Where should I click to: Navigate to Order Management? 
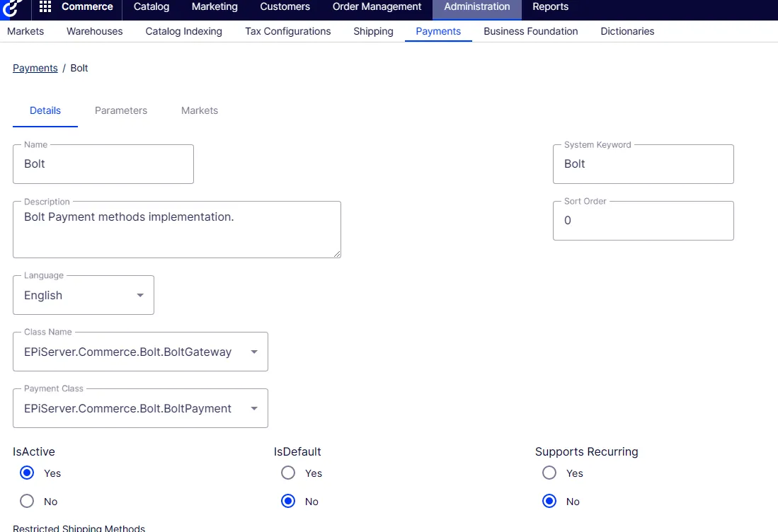click(x=377, y=6)
